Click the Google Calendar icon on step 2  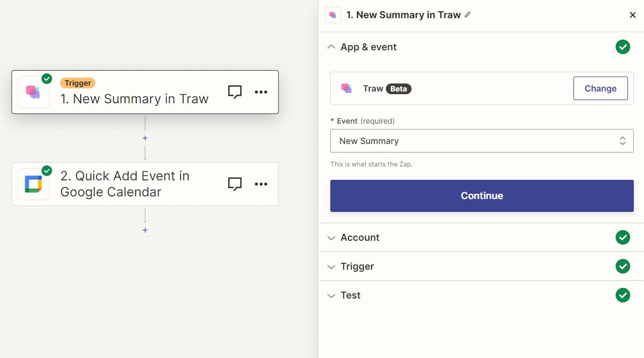(33, 184)
